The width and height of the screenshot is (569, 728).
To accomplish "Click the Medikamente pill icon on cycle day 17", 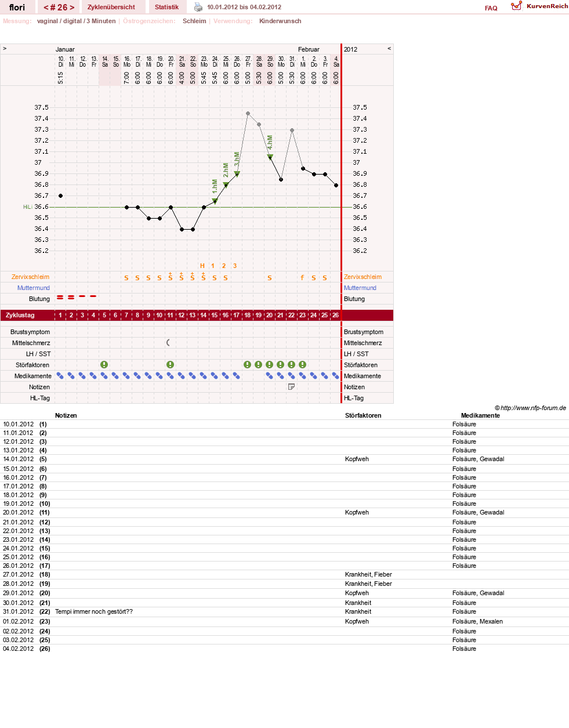I will click(237, 376).
